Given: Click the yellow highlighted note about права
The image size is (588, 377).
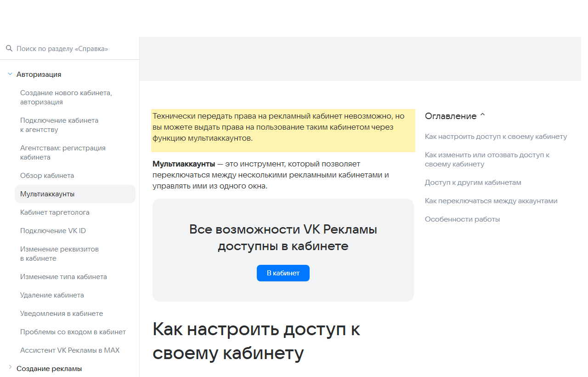Looking at the screenshot, I should (x=283, y=131).
